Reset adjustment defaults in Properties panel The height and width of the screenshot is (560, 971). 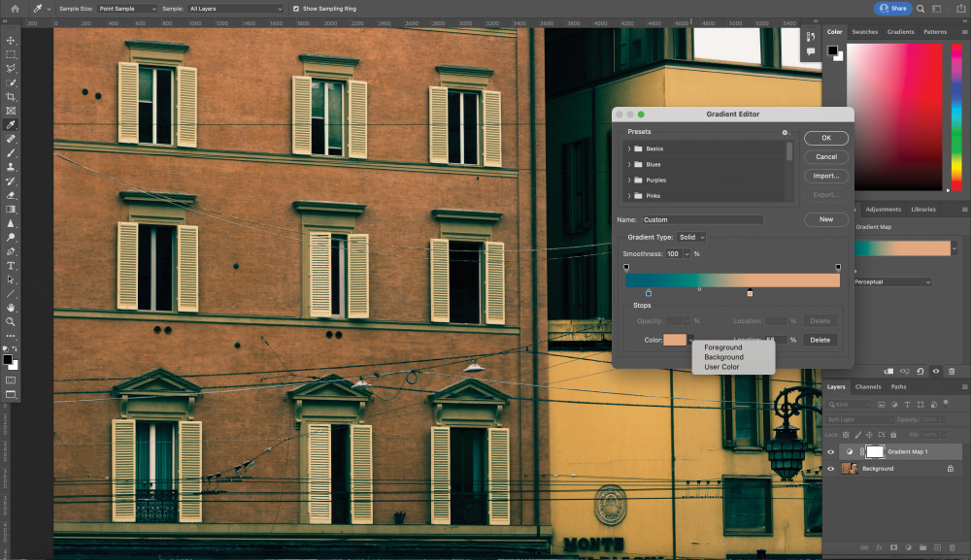tap(921, 372)
